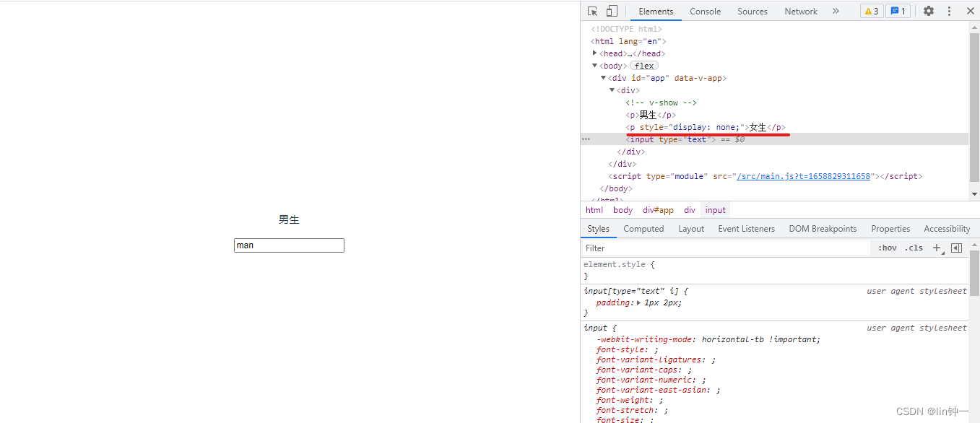980x423 pixels.
Task: Select div#app in the breadcrumb trail
Action: click(x=658, y=210)
